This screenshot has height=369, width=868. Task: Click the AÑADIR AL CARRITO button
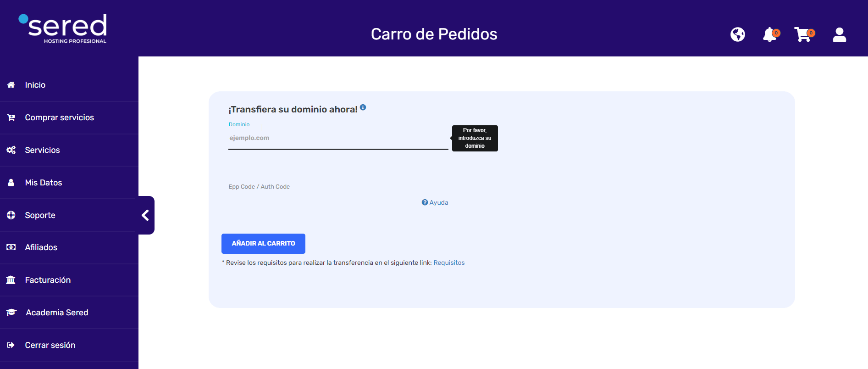[x=263, y=244]
